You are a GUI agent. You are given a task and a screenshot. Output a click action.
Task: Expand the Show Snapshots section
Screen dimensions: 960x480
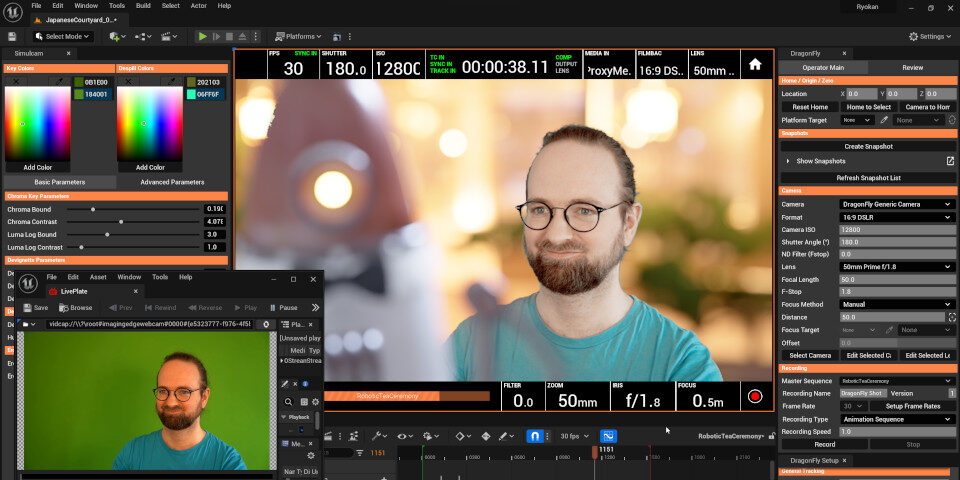[x=788, y=161]
